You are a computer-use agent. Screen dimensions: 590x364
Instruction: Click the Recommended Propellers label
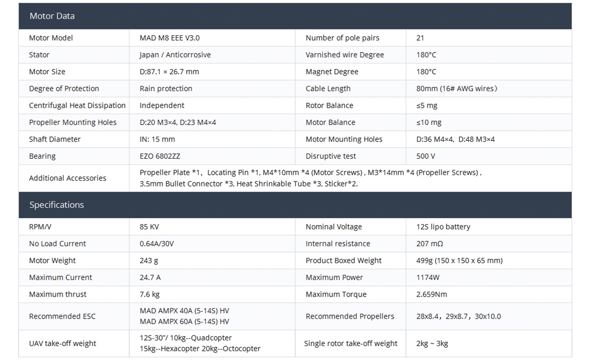coord(350,316)
